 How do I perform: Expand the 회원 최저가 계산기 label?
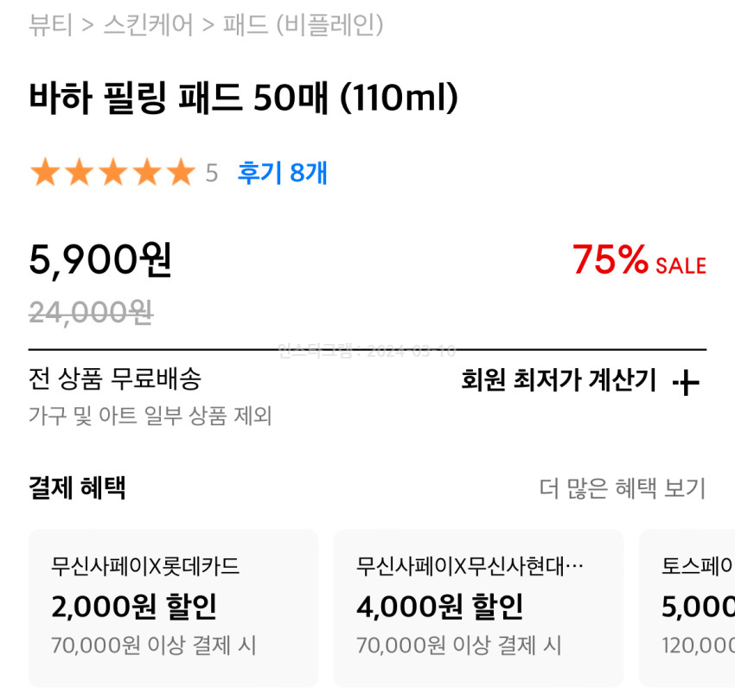point(559,380)
